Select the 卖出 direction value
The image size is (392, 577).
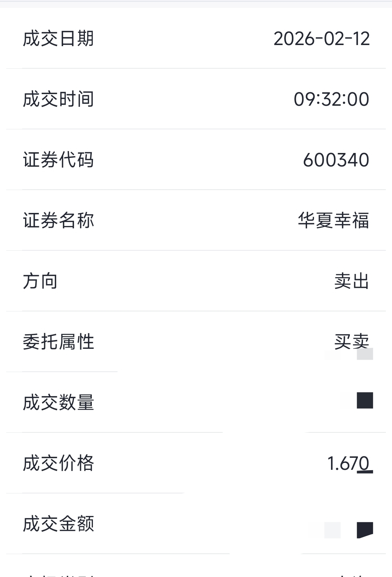pos(352,281)
